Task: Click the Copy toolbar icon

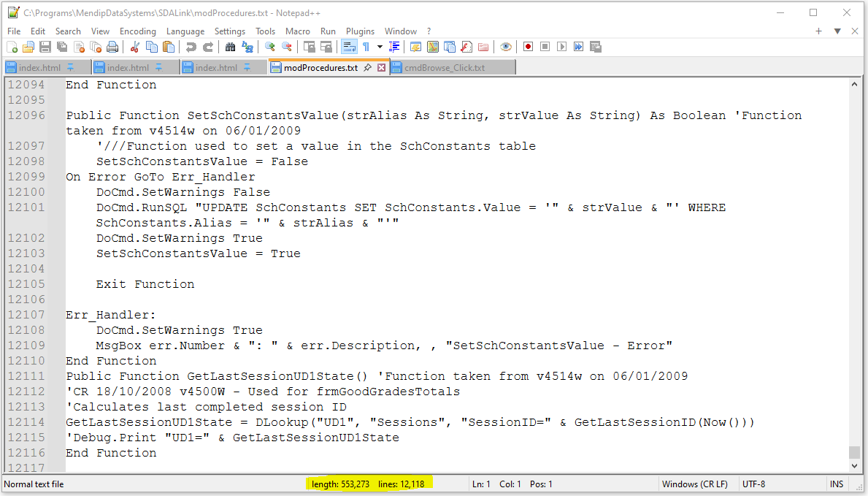Action: coord(151,47)
